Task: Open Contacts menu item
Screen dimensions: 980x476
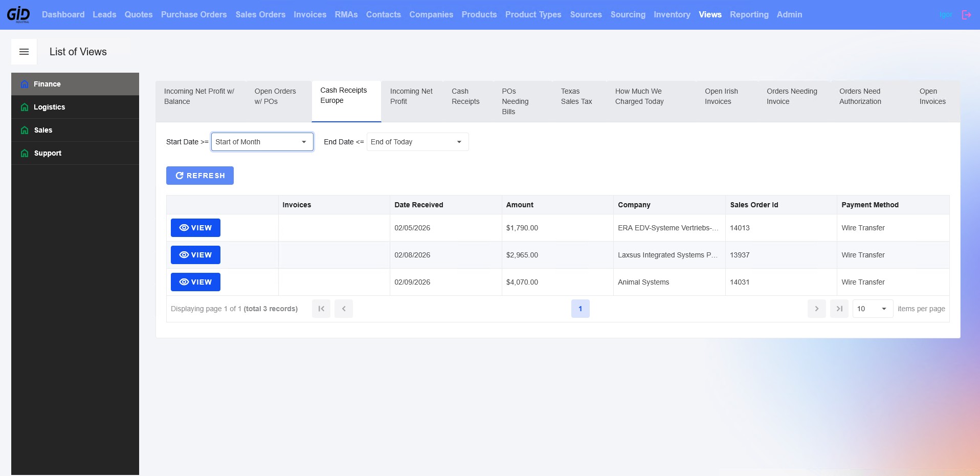Action: click(384, 15)
